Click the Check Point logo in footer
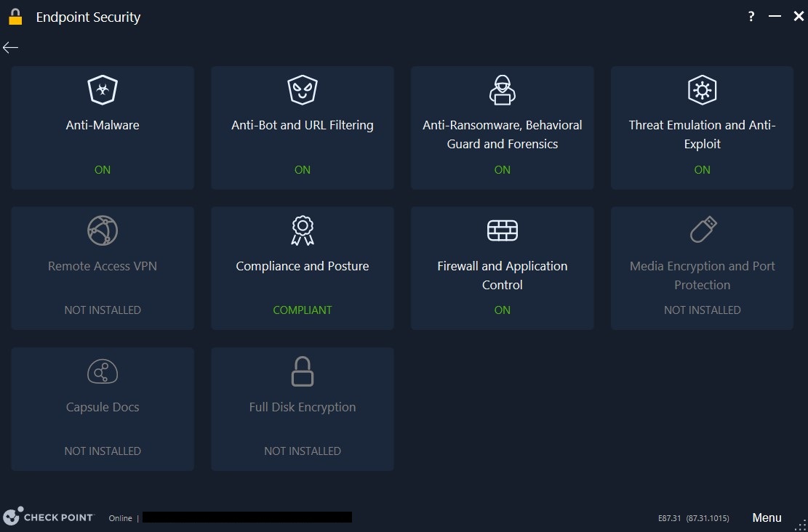Screen dimensions: 808x532 click(49, 517)
